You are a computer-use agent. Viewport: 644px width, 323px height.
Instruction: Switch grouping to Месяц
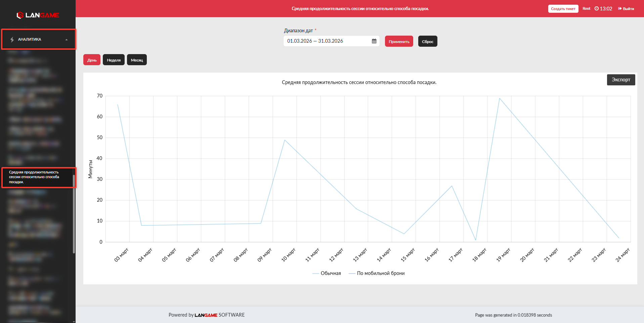137,60
